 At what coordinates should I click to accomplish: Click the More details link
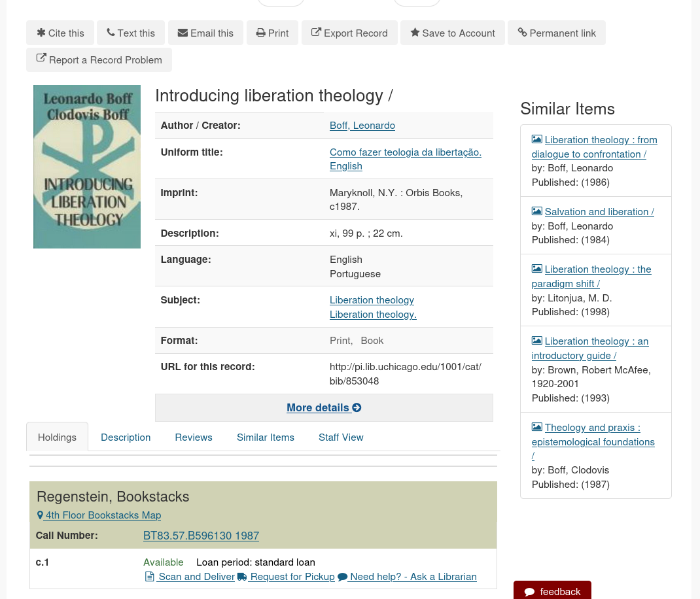point(318,407)
